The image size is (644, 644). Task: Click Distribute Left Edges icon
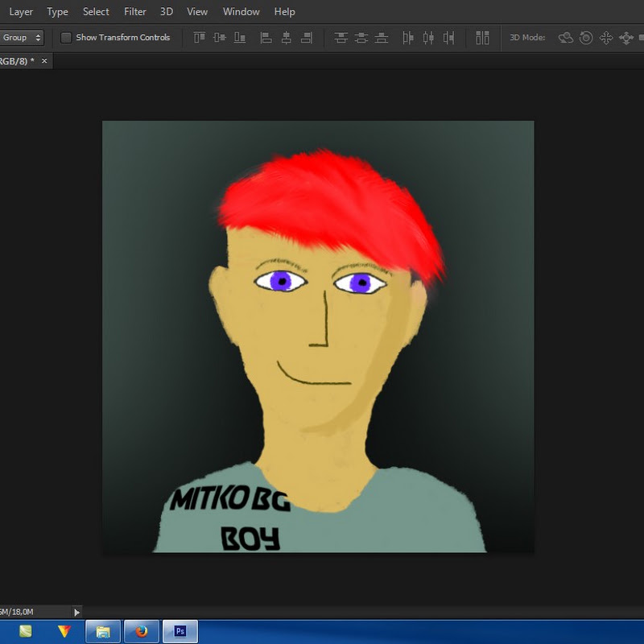pyautogui.click(x=408, y=38)
